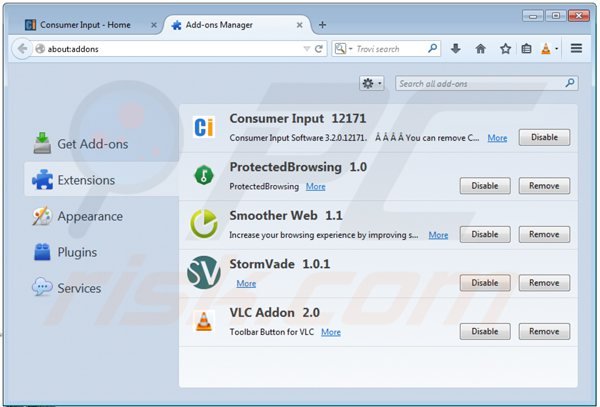Image resolution: width=600 pixels, height=407 pixels.
Task: Select the Add-ons Manager tab
Action: [x=237, y=25]
